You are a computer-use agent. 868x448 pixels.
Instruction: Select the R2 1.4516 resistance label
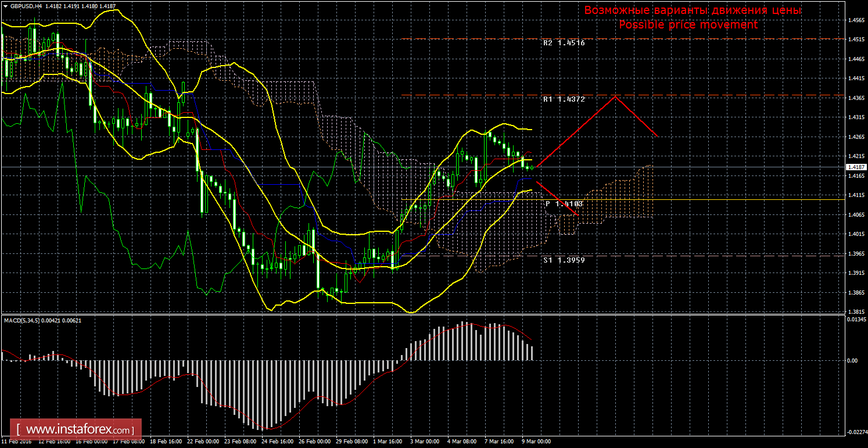pyautogui.click(x=564, y=43)
